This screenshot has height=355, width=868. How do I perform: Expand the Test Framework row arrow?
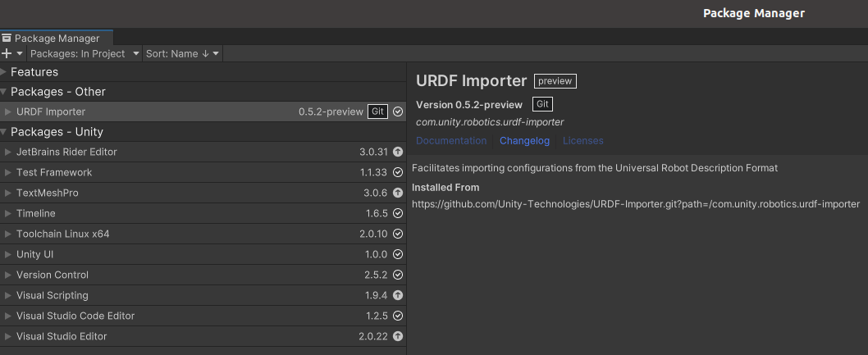[x=7, y=172]
